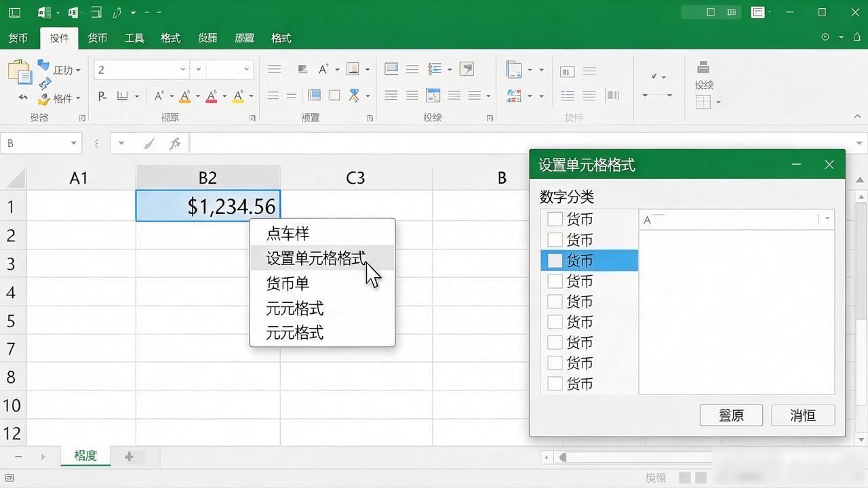Viewport: 868px width, 488px height.
Task: Click the plus icon to add a sheet
Action: tap(129, 457)
